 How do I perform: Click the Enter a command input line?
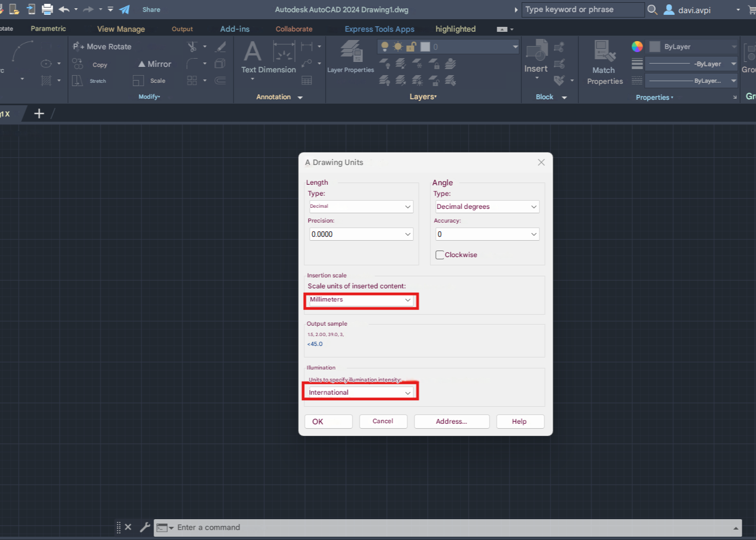coord(447,527)
